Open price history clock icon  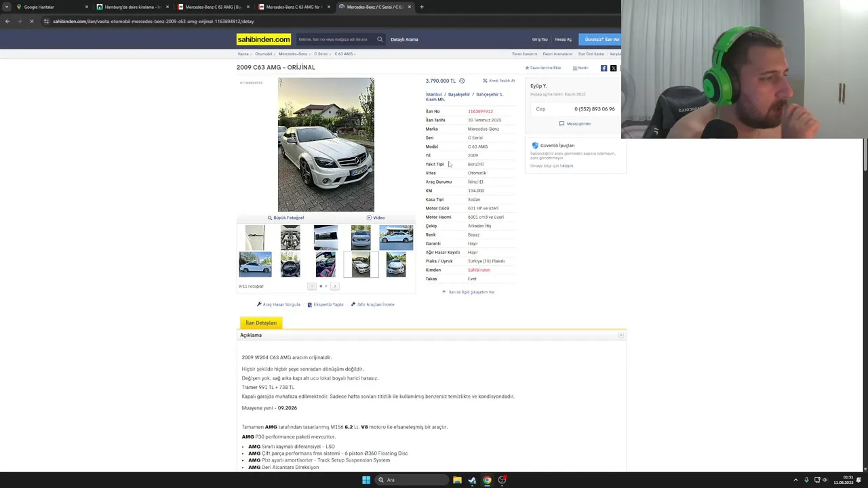(x=462, y=81)
